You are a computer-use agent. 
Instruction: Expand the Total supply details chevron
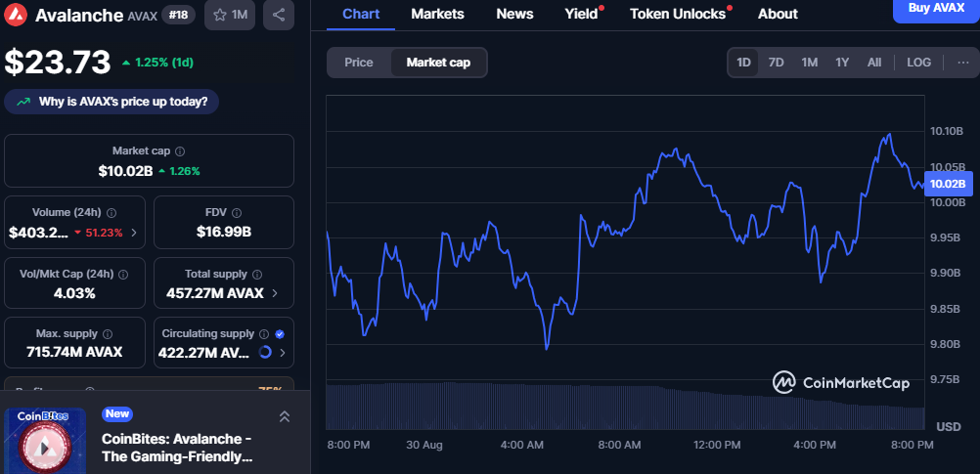click(275, 293)
